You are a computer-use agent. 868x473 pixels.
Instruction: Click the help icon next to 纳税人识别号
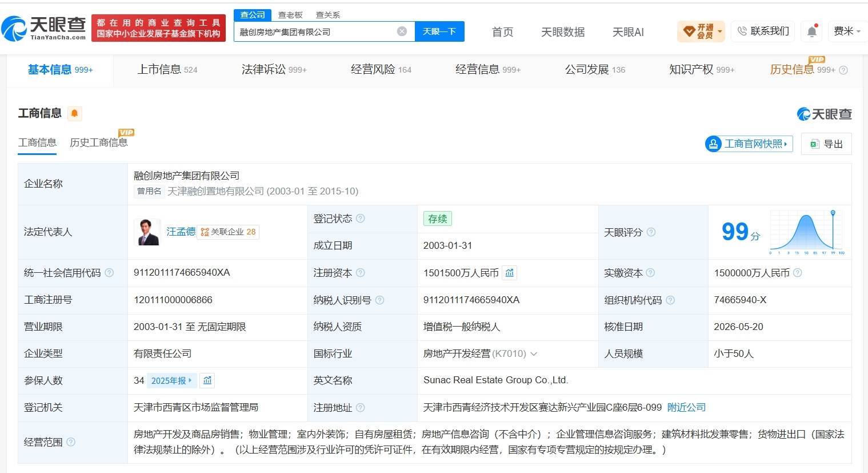tap(379, 300)
